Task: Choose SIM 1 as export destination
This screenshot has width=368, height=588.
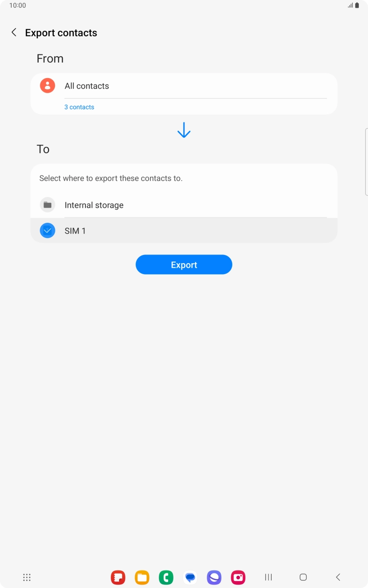Action: [184, 230]
